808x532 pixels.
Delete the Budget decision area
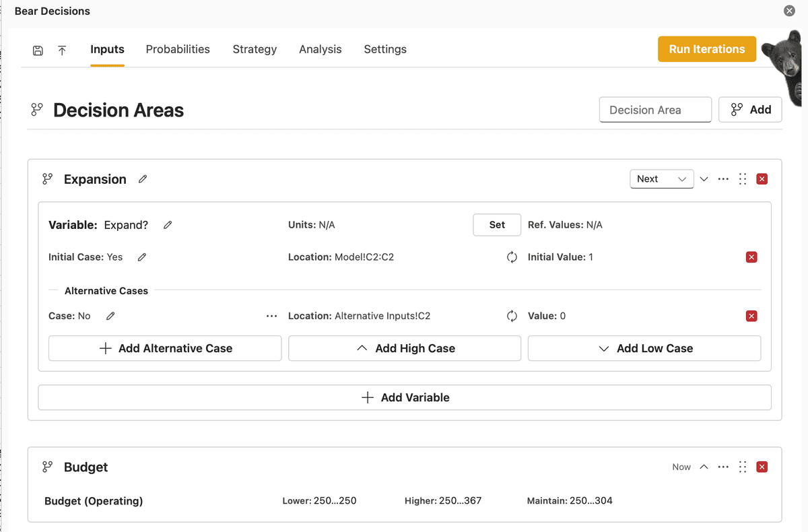(762, 467)
